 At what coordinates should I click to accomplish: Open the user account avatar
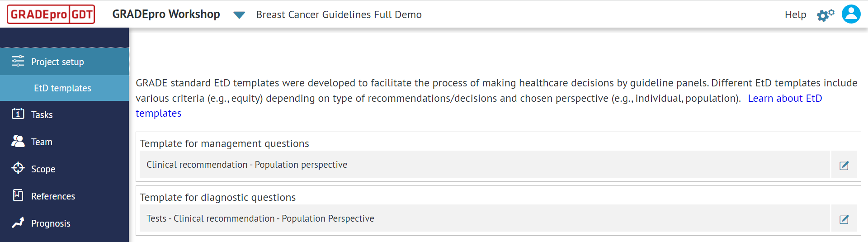(x=851, y=14)
